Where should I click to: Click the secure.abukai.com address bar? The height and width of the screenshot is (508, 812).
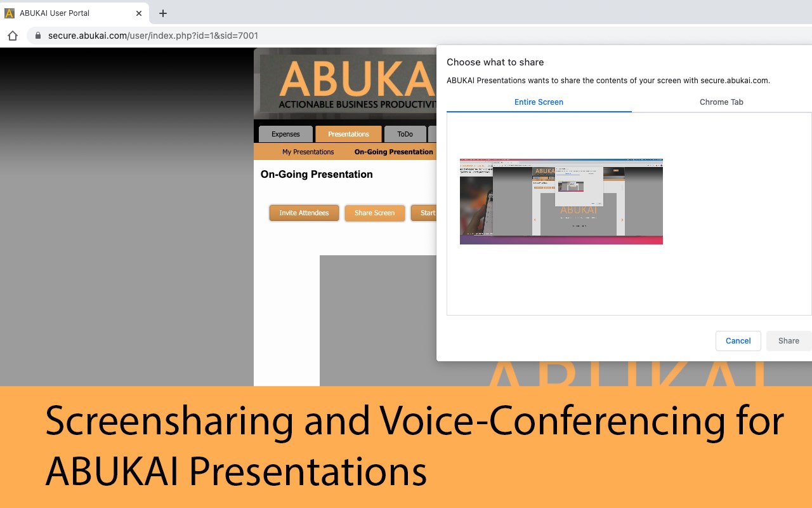click(x=419, y=36)
